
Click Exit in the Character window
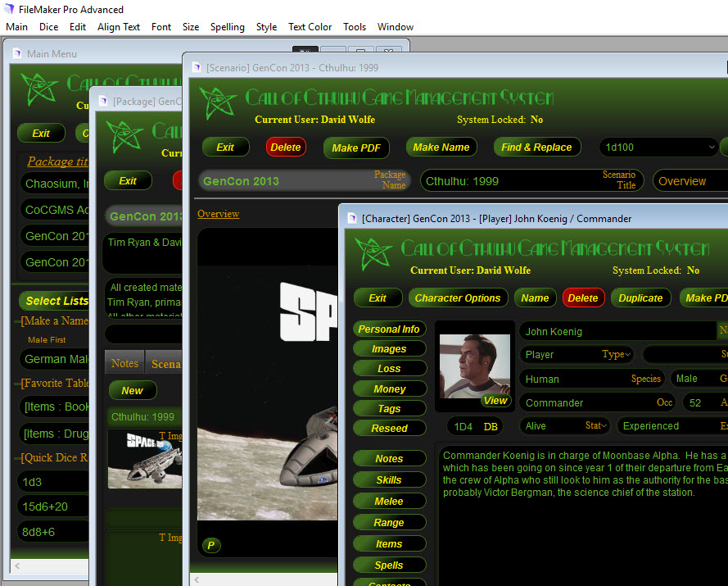pos(378,298)
